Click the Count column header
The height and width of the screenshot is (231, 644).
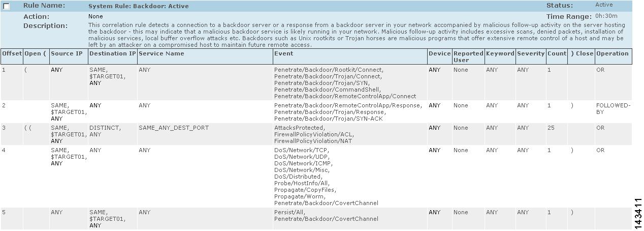556,53
